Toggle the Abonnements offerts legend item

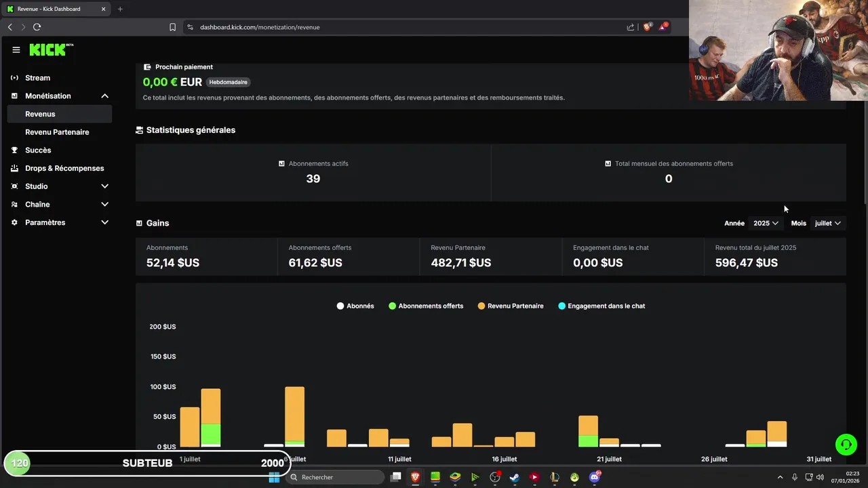(x=426, y=306)
